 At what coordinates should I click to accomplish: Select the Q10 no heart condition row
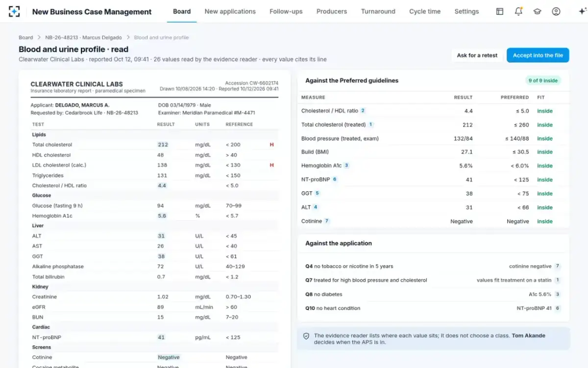point(433,308)
